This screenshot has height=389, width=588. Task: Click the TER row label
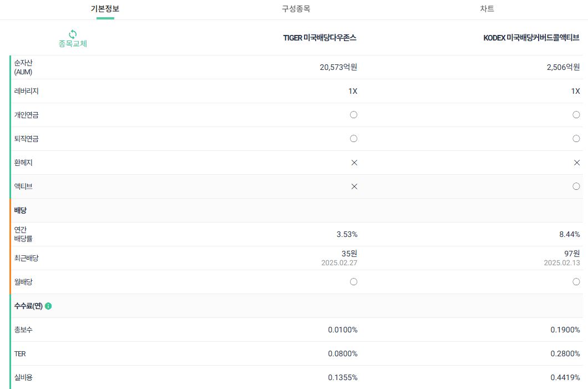(x=20, y=353)
